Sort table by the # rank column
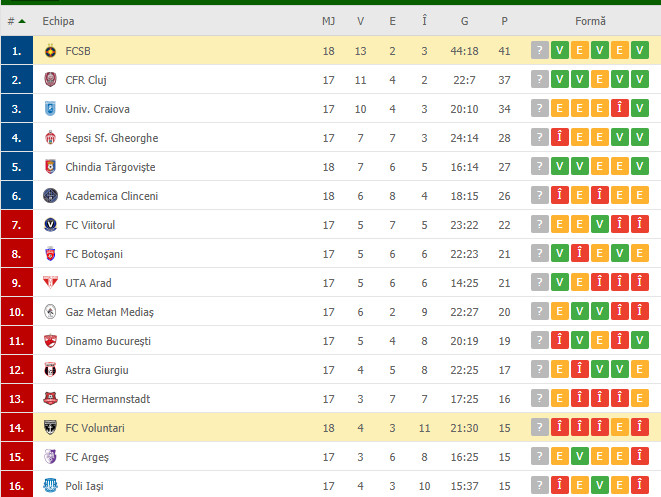Image resolution: width=661 pixels, height=497 pixels. pos(16,21)
